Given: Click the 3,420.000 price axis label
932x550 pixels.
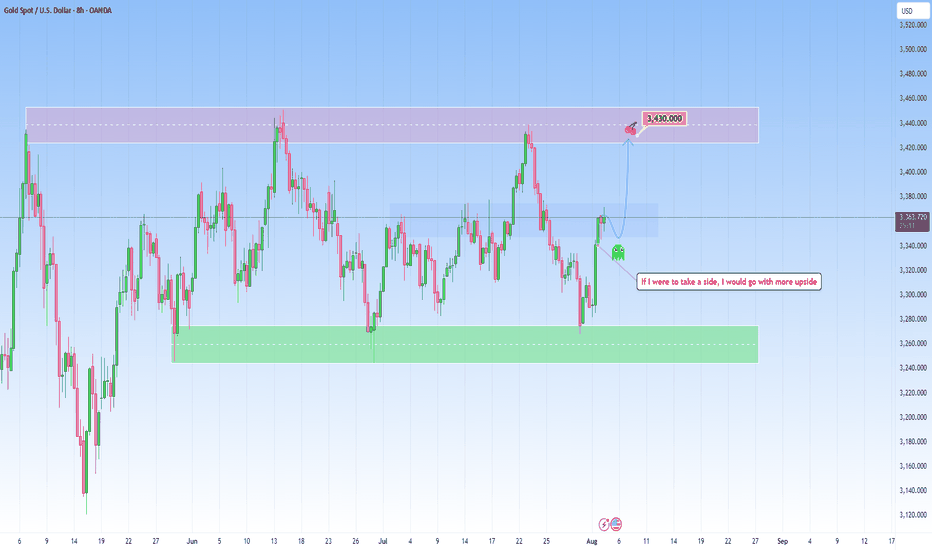Looking at the screenshot, I should click(913, 147).
